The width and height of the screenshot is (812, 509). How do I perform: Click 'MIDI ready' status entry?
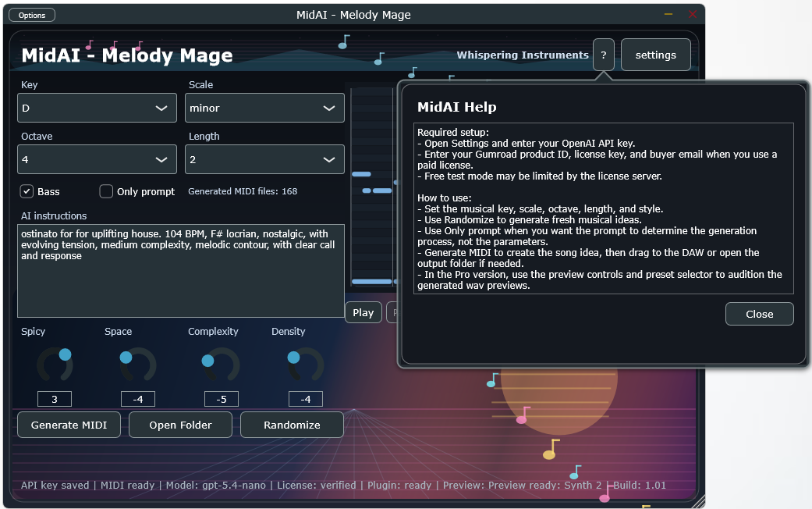click(127, 485)
